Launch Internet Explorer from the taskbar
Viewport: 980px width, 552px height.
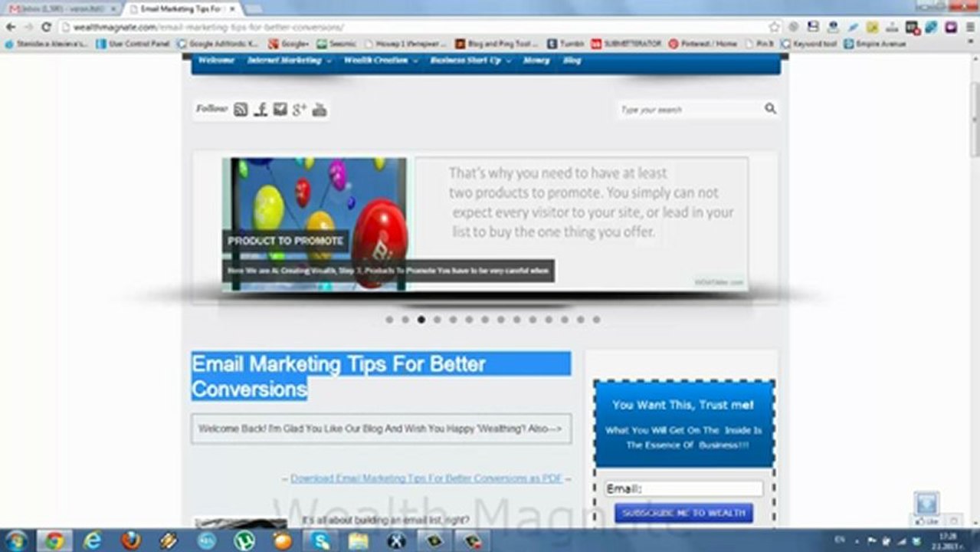[x=93, y=540]
